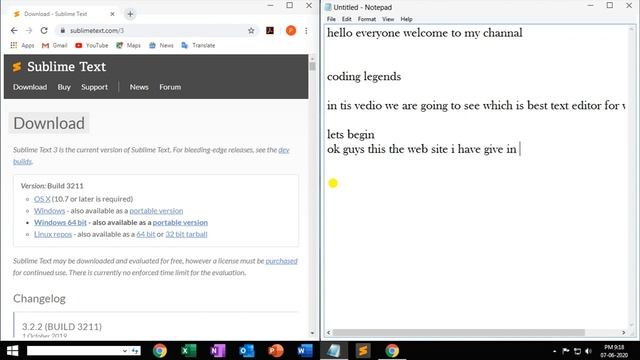The image size is (640, 360).
Task: Show hidden tray icons arrow
Action: 554,351
